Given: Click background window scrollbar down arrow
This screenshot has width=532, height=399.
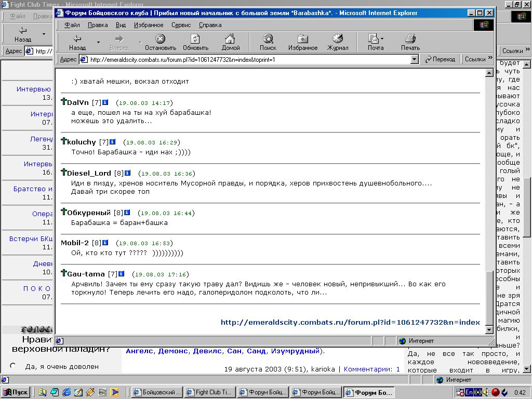Looking at the screenshot, I should coord(526,368).
